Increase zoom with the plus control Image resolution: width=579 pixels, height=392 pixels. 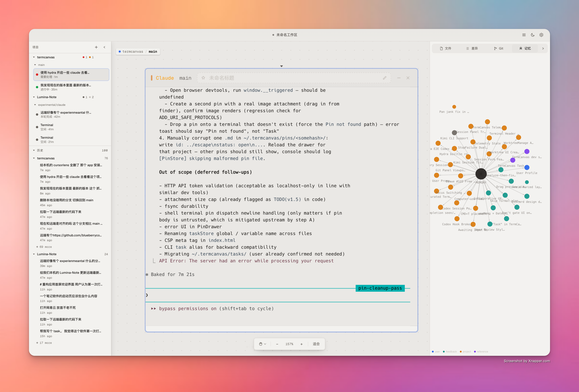(301, 344)
